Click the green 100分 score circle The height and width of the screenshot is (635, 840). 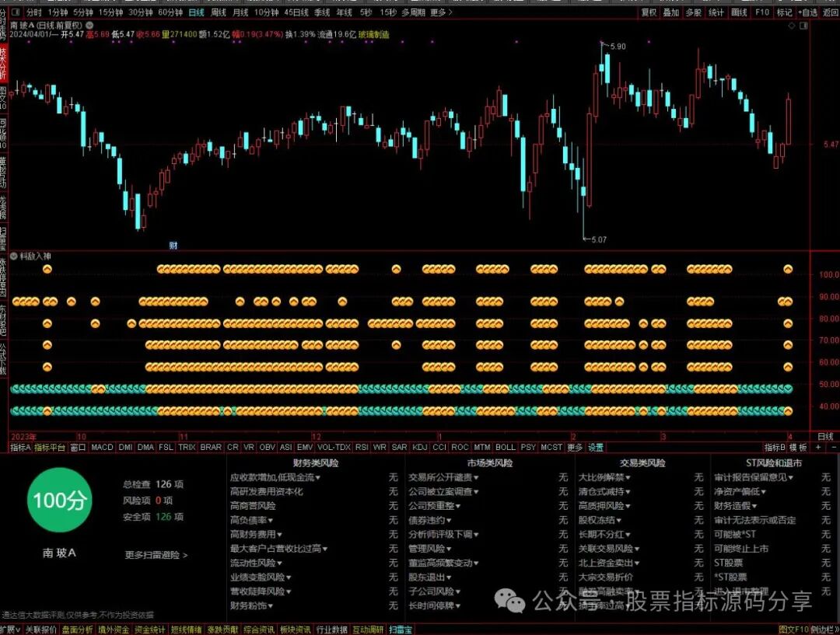point(59,500)
